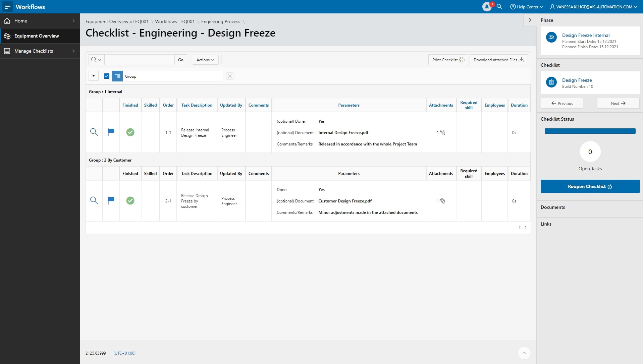
Task: Click the Design Freeze checklist icon
Action: pos(551,82)
